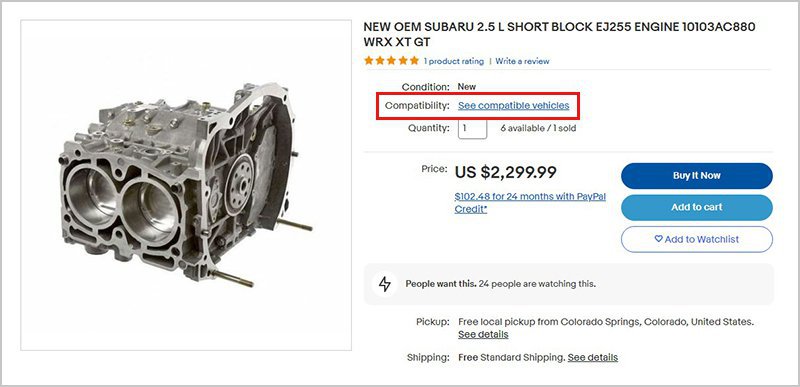Open the '1 product rating' link

[x=454, y=61]
